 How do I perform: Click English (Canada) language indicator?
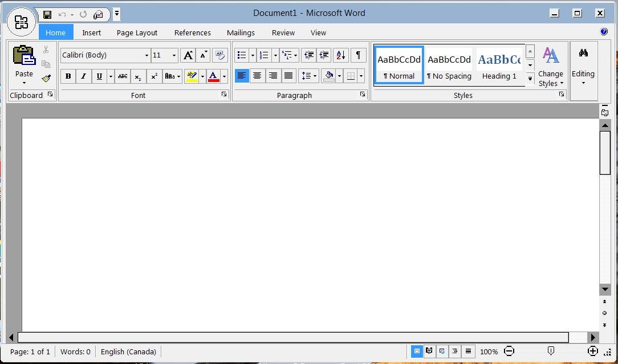(128, 352)
